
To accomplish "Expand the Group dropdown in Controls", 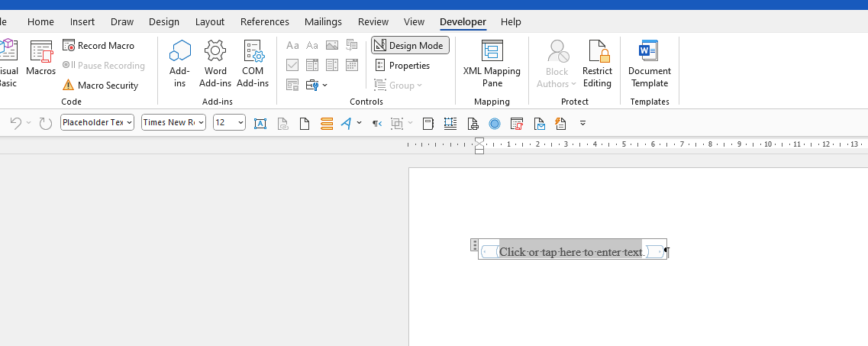I will tap(399, 86).
